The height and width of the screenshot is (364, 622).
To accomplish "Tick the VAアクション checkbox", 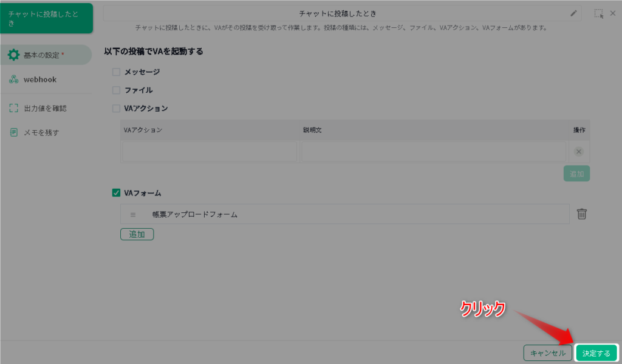I will pyautogui.click(x=116, y=108).
